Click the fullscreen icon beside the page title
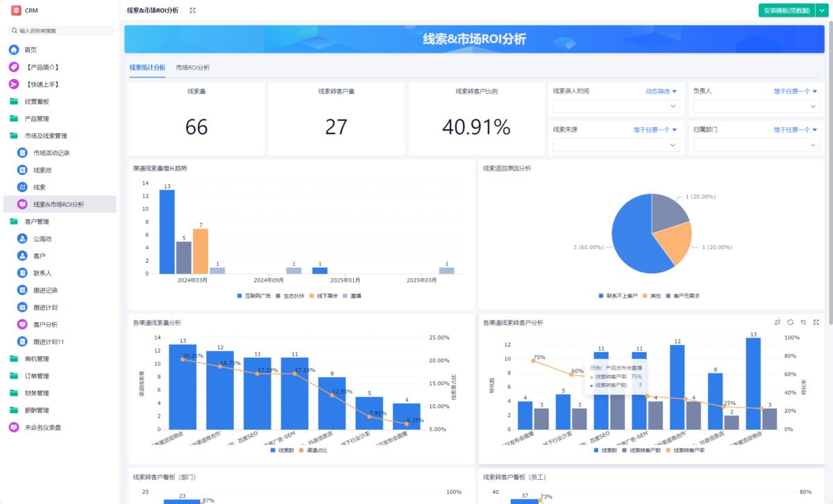Image resolution: width=833 pixels, height=504 pixels. click(192, 10)
